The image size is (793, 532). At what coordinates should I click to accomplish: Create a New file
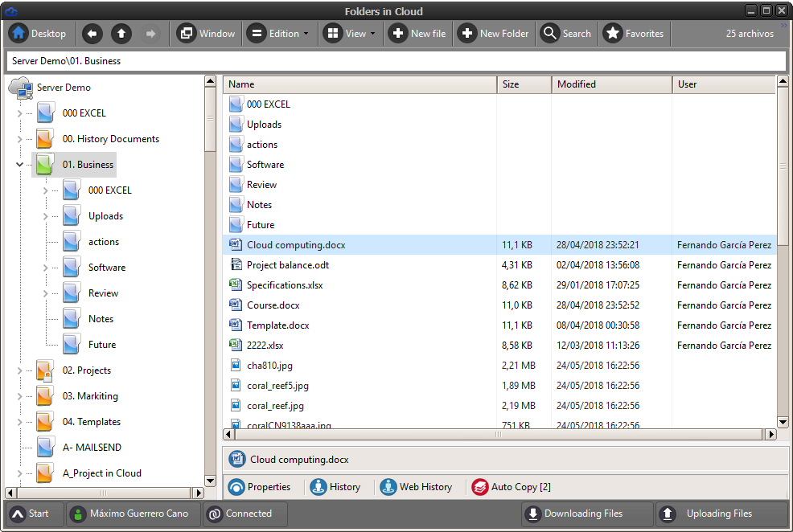pyautogui.click(x=417, y=33)
